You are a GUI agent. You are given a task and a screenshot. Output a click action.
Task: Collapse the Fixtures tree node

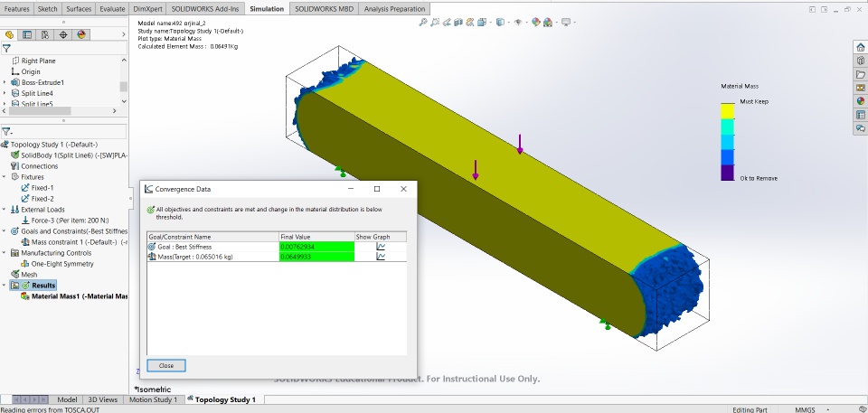click(x=5, y=176)
